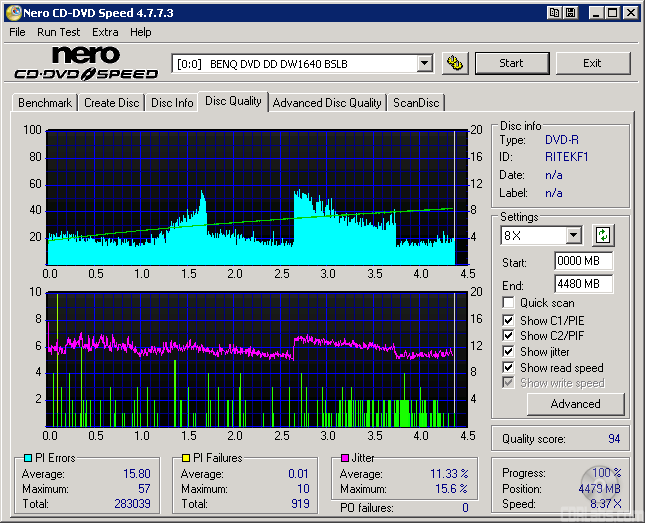Click the green refresh speed icon

pyautogui.click(x=603, y=236)
